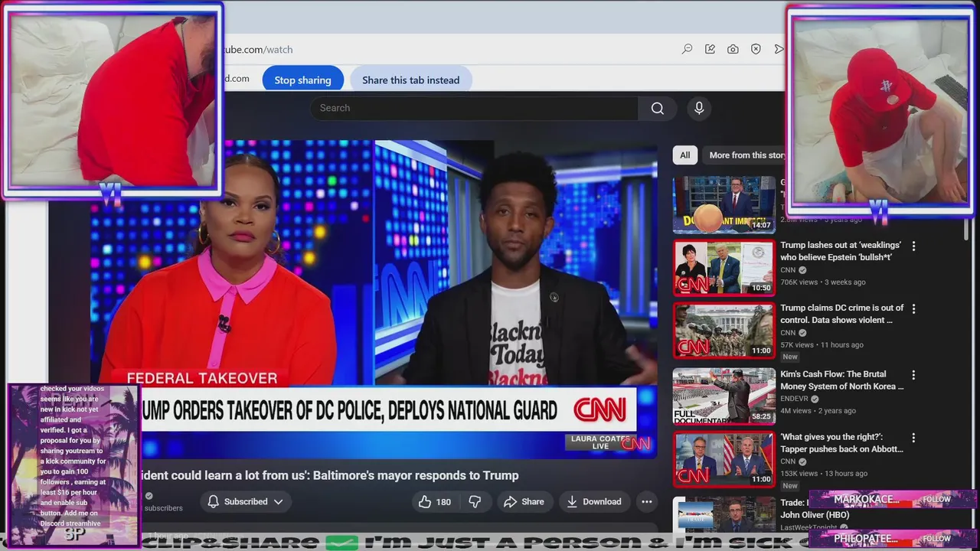This screenshot has height=551, width=980.
Task: Click the pinboard note icon in browser toolbar
Action: (710, 49)
